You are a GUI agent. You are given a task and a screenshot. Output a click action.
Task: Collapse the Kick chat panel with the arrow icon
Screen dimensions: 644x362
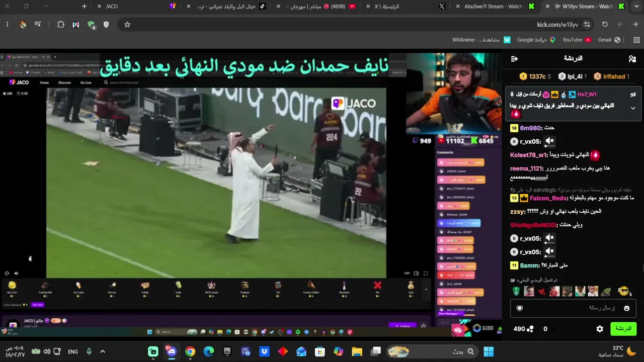514,59
